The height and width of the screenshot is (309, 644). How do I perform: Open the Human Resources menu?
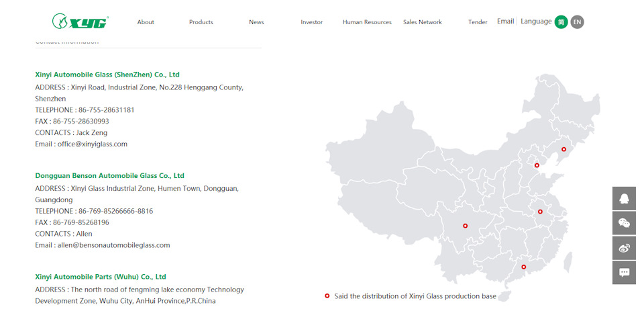367,22
